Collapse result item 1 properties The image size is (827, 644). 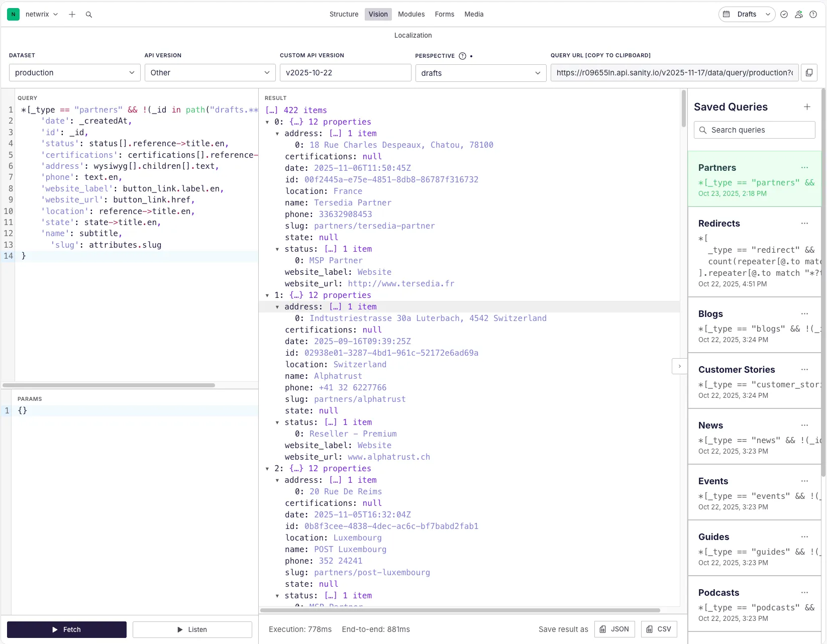[x=267, y=295]
